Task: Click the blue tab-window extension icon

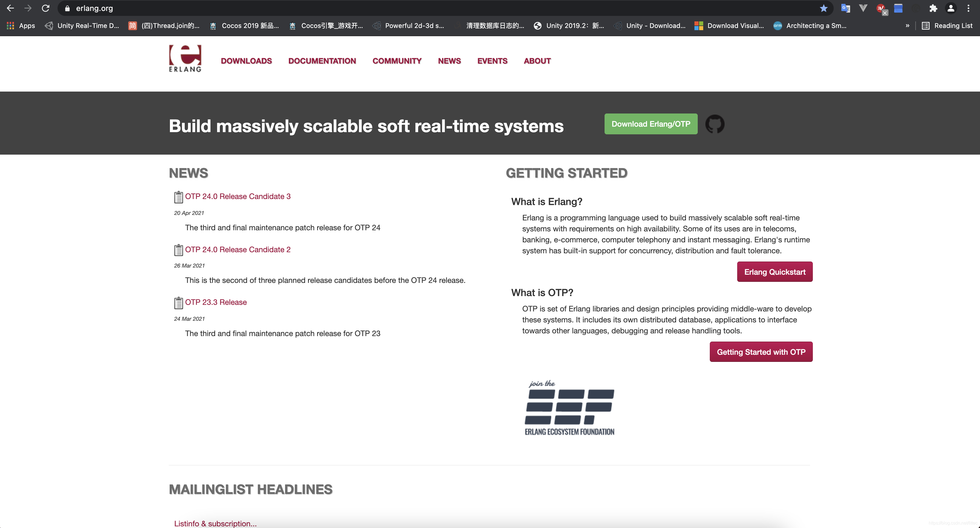Action: coord(898,8)
